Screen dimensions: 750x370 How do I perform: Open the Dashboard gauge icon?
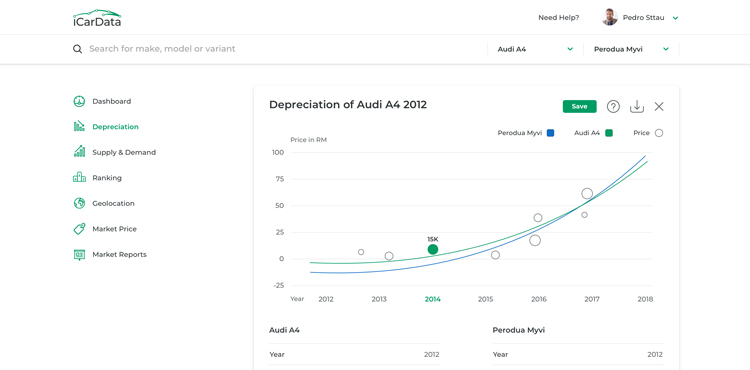pos(79,101)
